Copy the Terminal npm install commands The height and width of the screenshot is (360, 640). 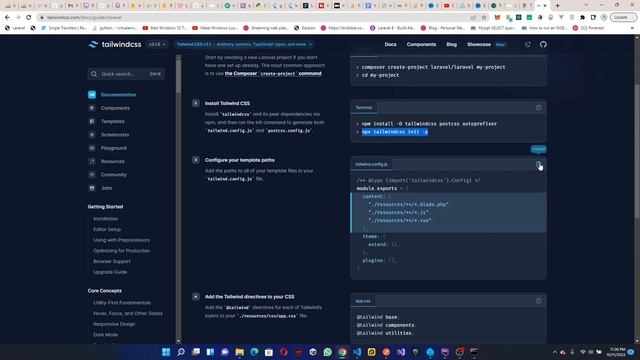tap(538, 107)
